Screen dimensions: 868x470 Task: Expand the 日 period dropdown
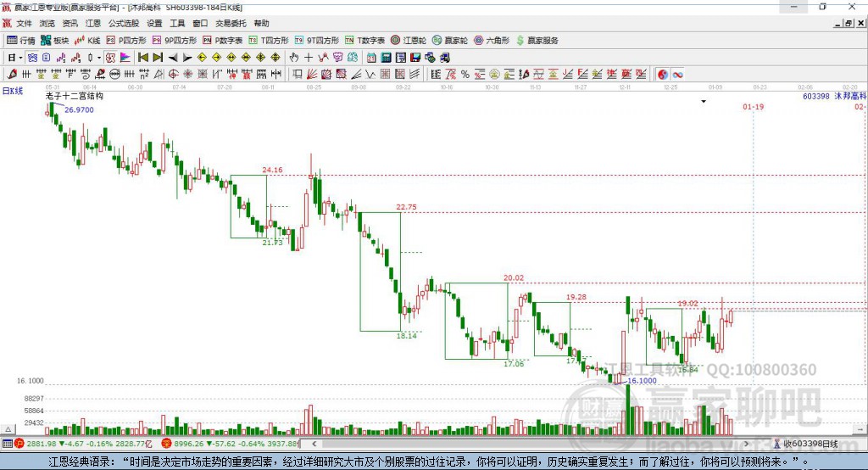click(20, 58)
